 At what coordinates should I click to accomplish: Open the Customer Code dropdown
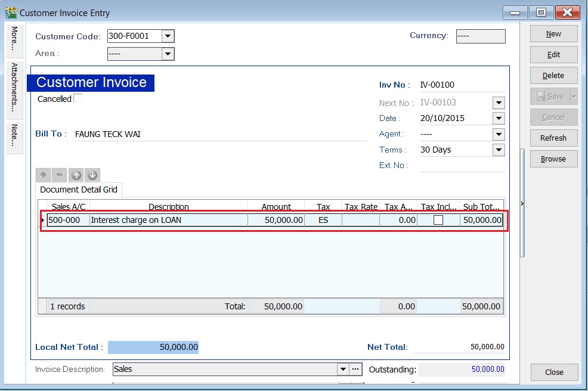168,35
